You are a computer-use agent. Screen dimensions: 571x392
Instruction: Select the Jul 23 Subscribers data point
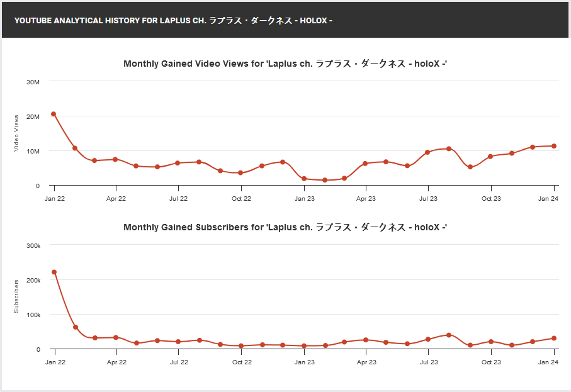(428, 339)
